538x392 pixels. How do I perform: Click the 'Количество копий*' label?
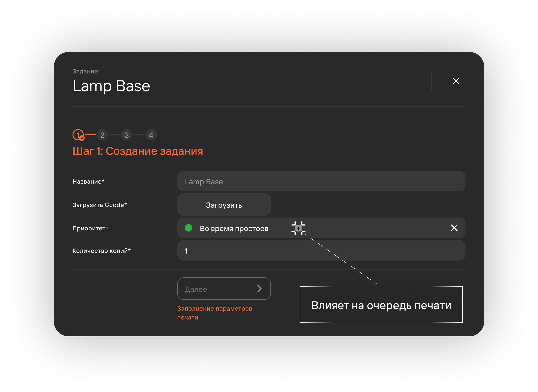click(x=102, y=250)
